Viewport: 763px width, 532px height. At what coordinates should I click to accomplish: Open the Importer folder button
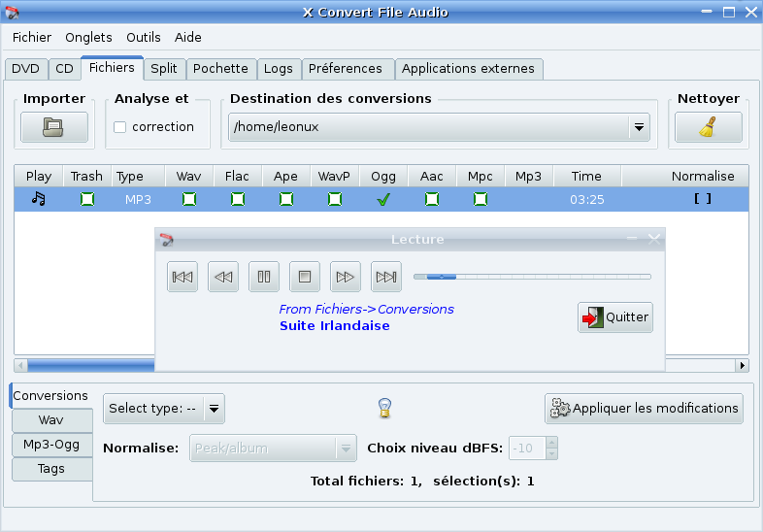pos(54,127)
